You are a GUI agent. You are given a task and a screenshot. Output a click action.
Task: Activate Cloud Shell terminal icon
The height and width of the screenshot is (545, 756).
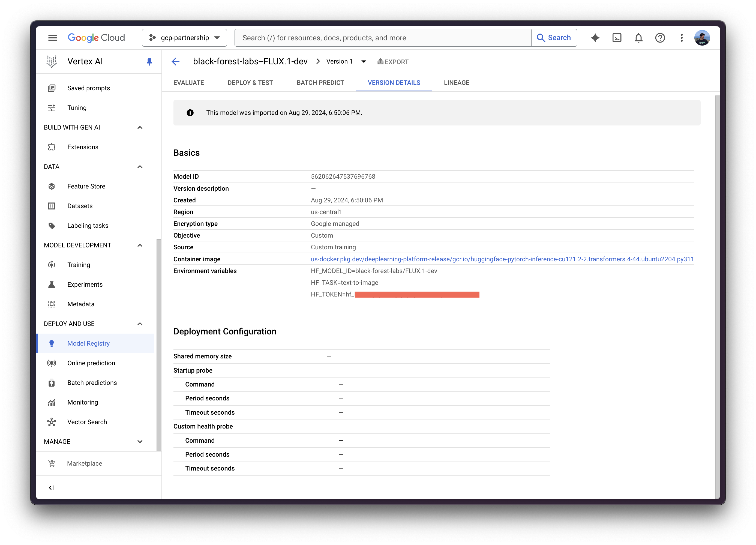[x=617, y=38]
